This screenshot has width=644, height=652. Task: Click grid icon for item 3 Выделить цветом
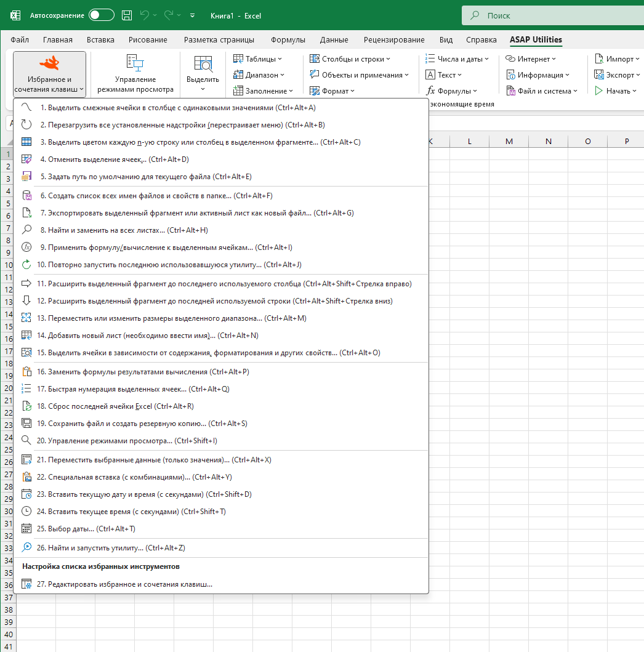coord(26,142)
